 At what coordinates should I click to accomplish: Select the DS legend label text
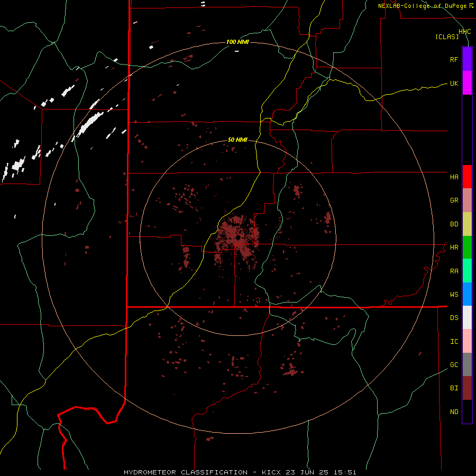(454, 318)
